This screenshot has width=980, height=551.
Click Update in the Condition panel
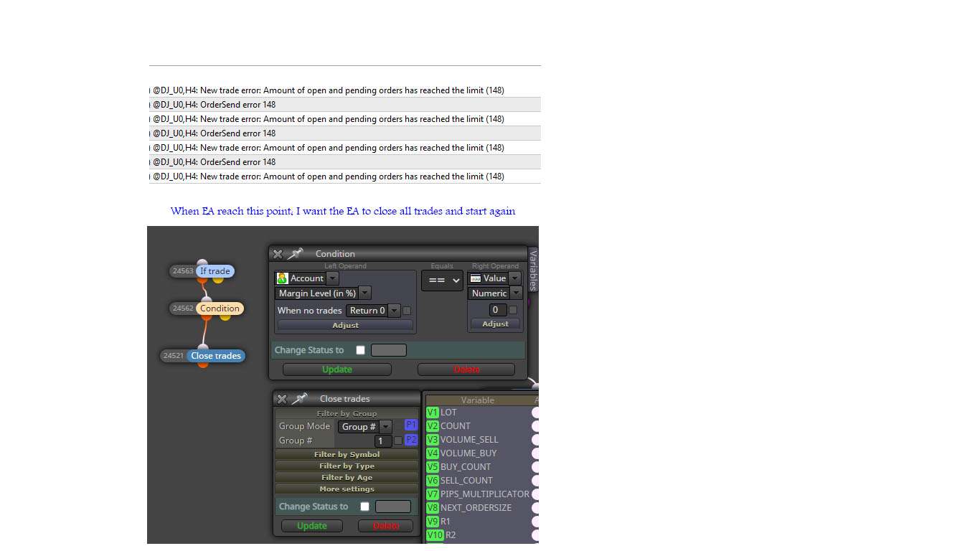point(337,369)
